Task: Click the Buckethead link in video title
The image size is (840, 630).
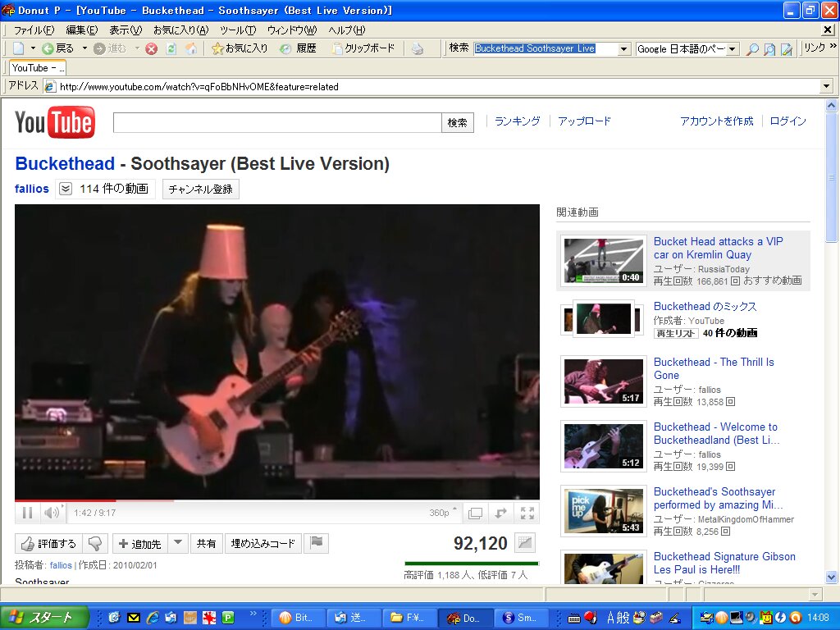Action: click(x=65, y=163)
